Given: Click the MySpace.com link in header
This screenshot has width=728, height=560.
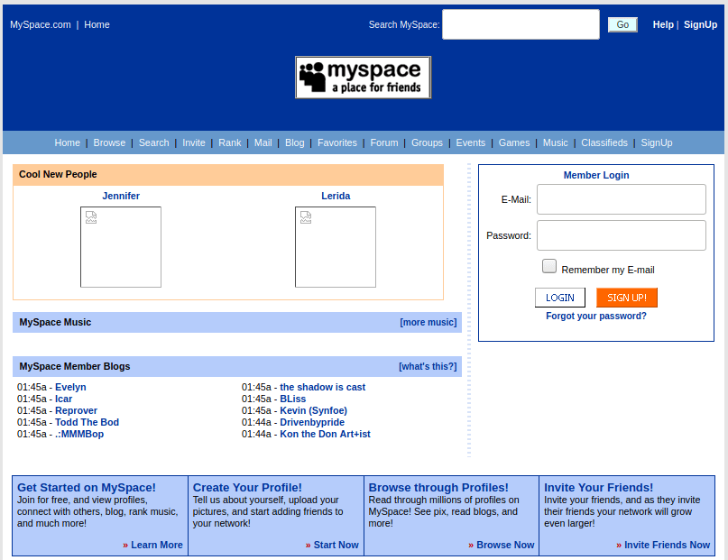Looking at the screenshot, I should pos(41,24).
